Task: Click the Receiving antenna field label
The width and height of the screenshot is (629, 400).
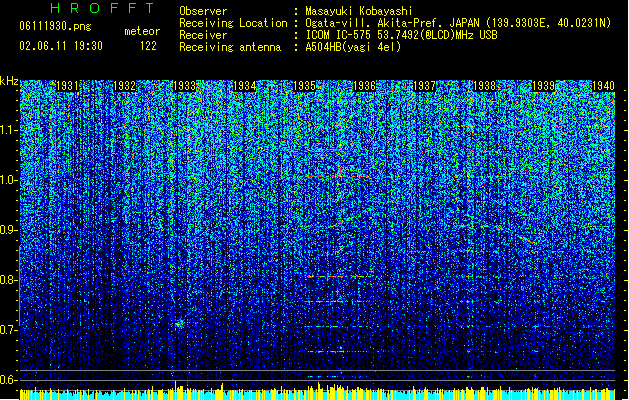Action: (x=230, y=47)
